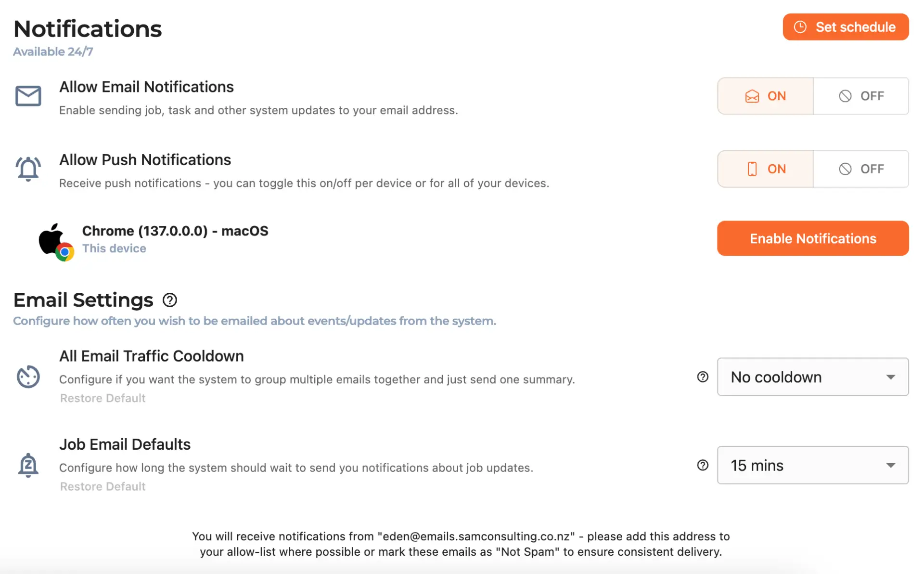Select the Chrome (137.0.0.0) - macOS device entry

coord(175,231)
